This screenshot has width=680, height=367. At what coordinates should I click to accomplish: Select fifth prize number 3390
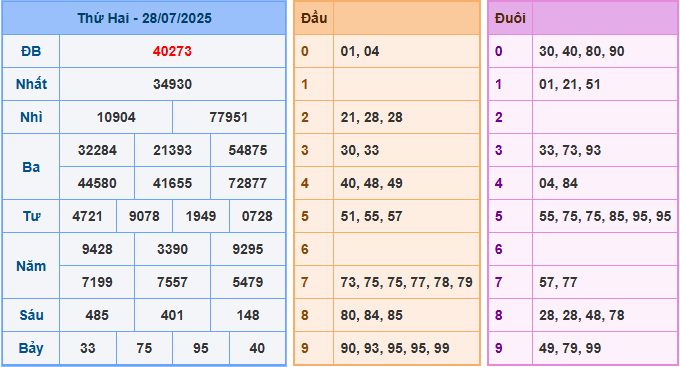coord(172,249)
